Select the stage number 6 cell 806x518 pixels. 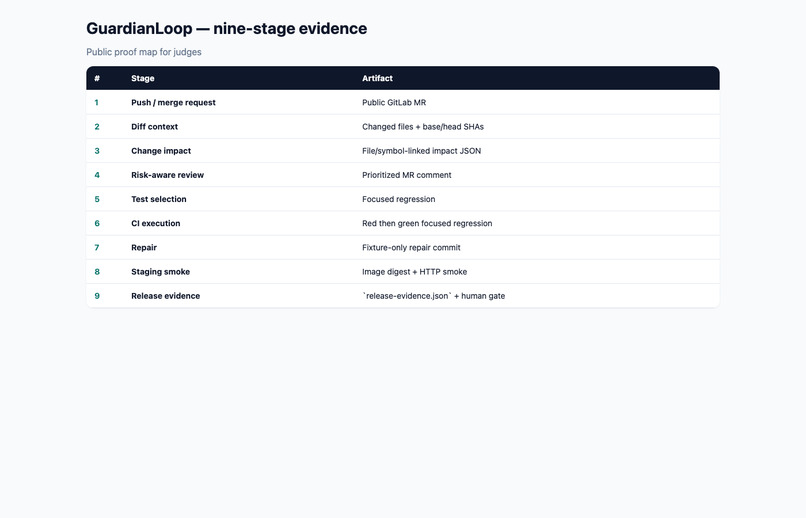(97, 223)
